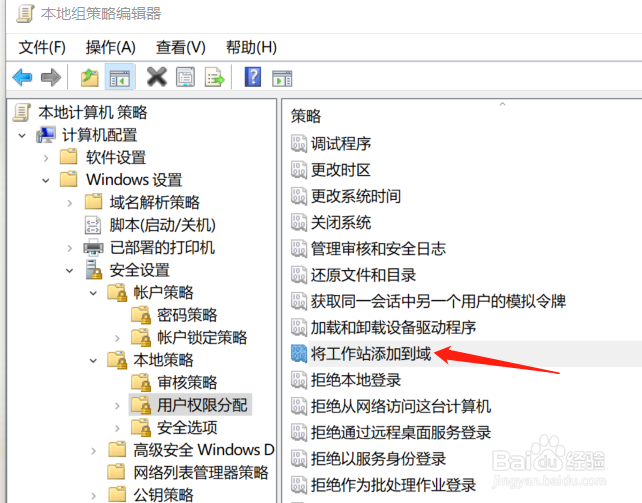Click the blue Back arrow toolbar icon
The width and height of the screenshot is (642, 503).
[x=22, y=77]
